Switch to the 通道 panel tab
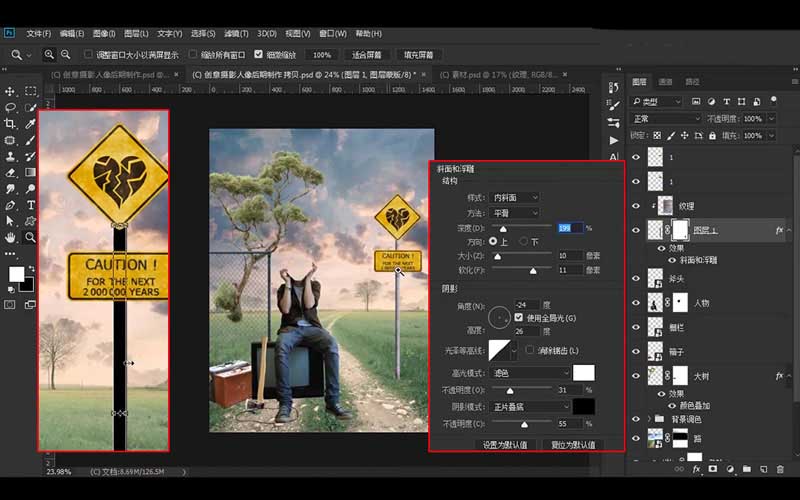 coord(665,82)
